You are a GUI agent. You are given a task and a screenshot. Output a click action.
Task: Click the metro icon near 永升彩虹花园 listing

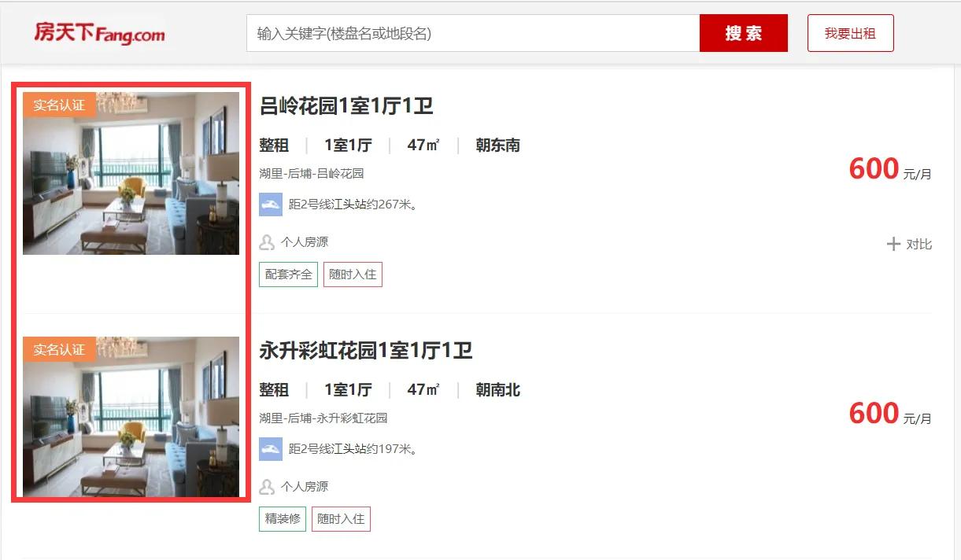(x=271, y=448)
